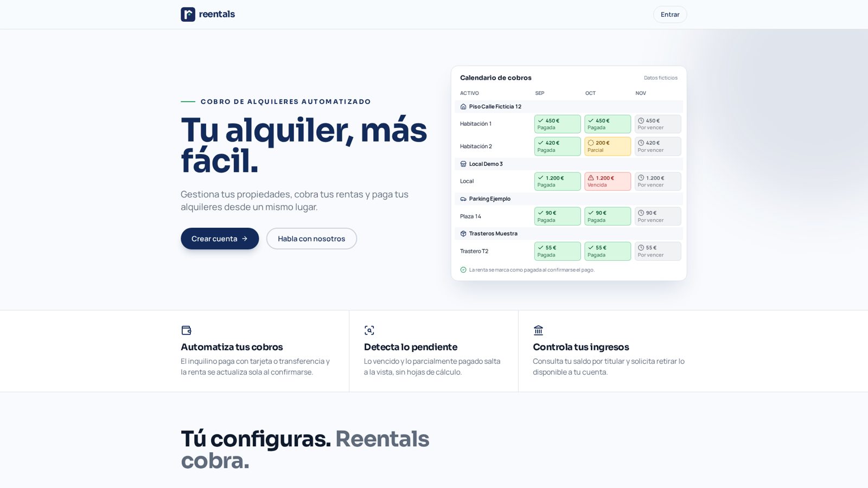868x488 pixels.
Task: Select Local SEP 1.200 € Pagada cell
Action: 557,182
